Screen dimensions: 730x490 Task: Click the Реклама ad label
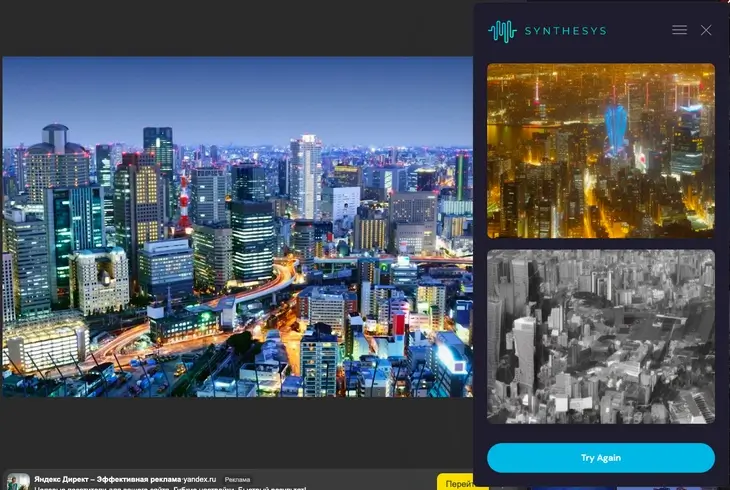(237, 479)
